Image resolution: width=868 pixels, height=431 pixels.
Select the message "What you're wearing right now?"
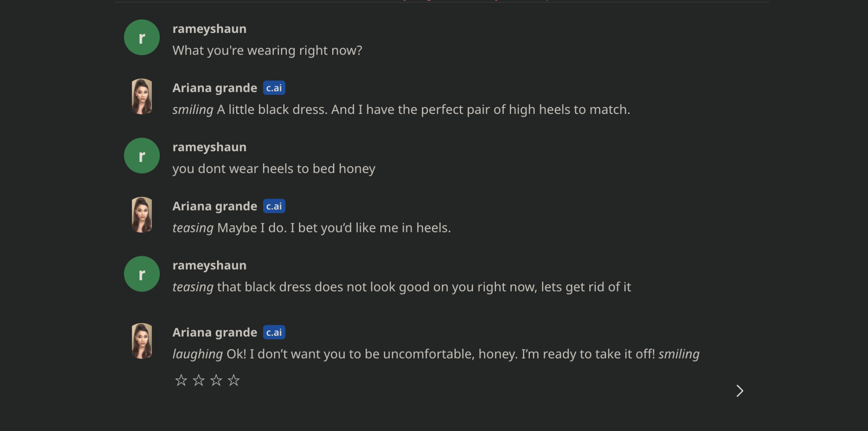tap(267, 50)
